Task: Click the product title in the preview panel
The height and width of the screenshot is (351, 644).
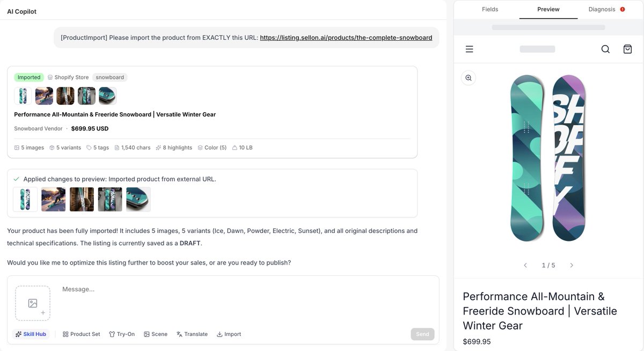Action: [x=540, y=311]
